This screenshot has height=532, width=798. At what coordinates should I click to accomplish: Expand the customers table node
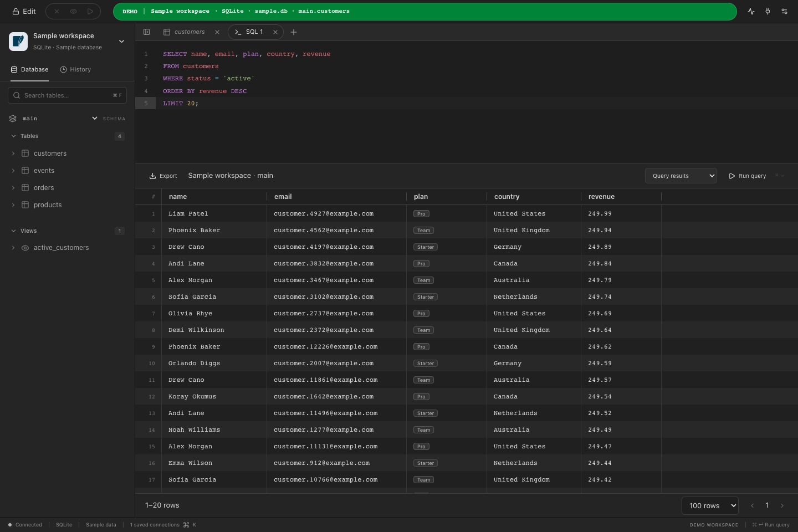pos(13,154)
